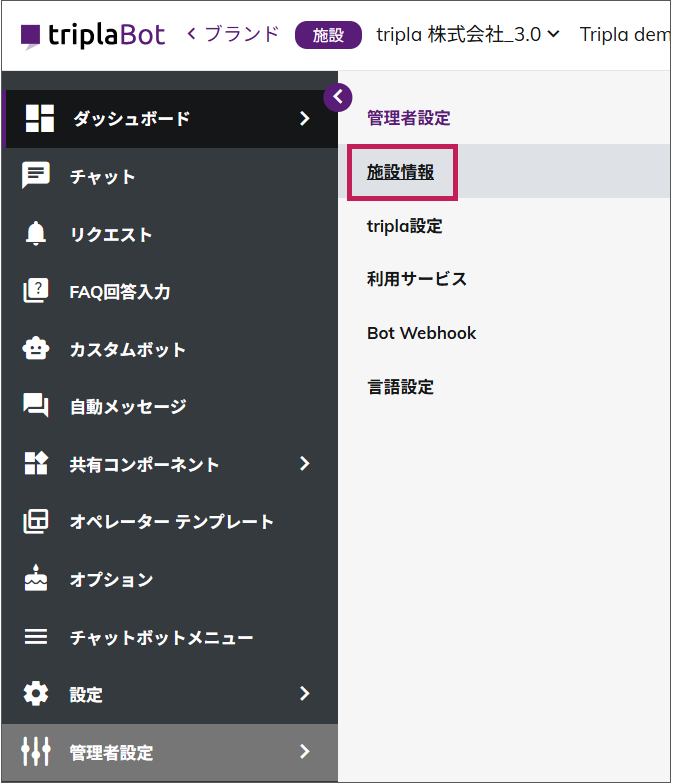Open カスタムボット in the sidebar

(170, 348)
